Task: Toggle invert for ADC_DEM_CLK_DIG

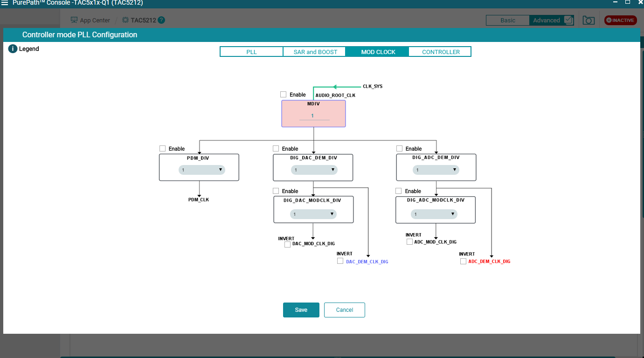Action: click(463, 262)
